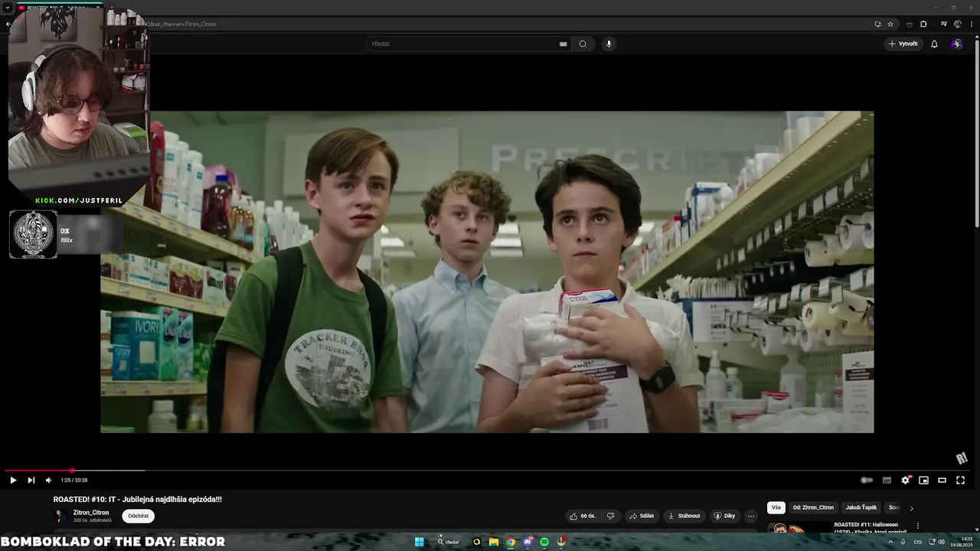Screen dimensions: 980x551
Task: Start voice search with microphone
Action: coord(609,44)
